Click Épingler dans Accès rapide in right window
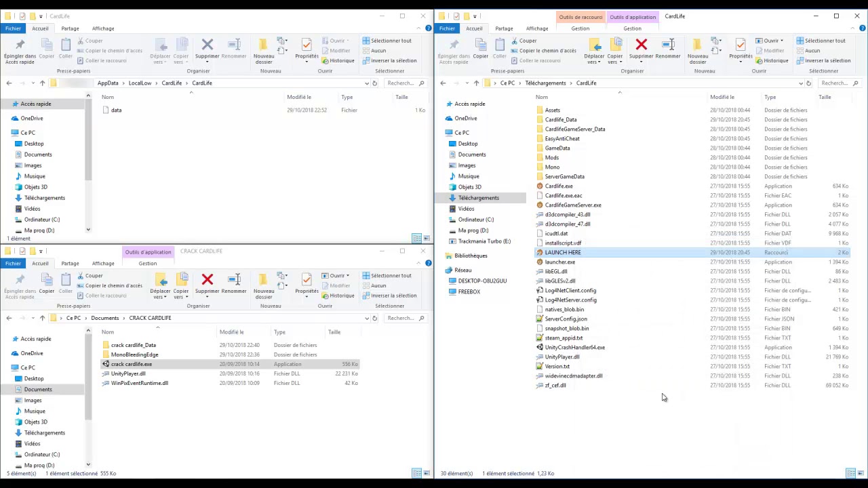This screenshot has height=488, width=868. (454, 52)
